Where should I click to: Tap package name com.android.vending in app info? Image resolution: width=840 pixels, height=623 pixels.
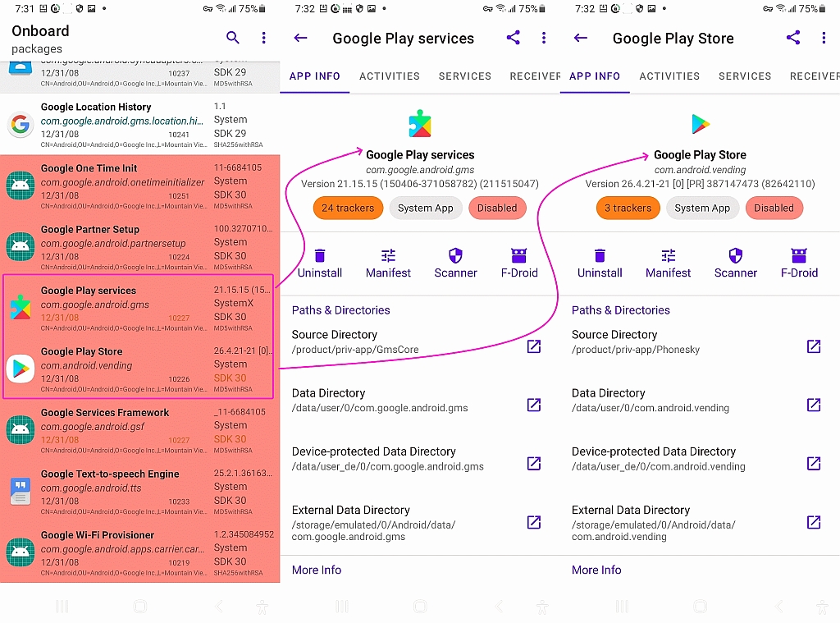pyautogui.click(x=701, y=169)
